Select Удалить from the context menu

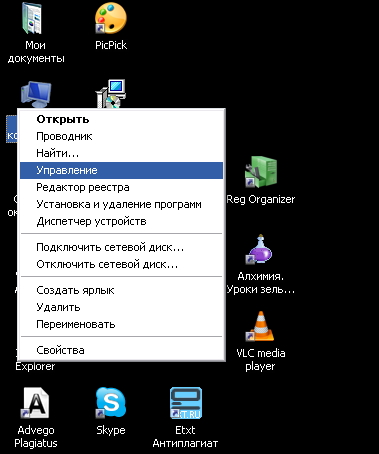click(x=121, y=307)
